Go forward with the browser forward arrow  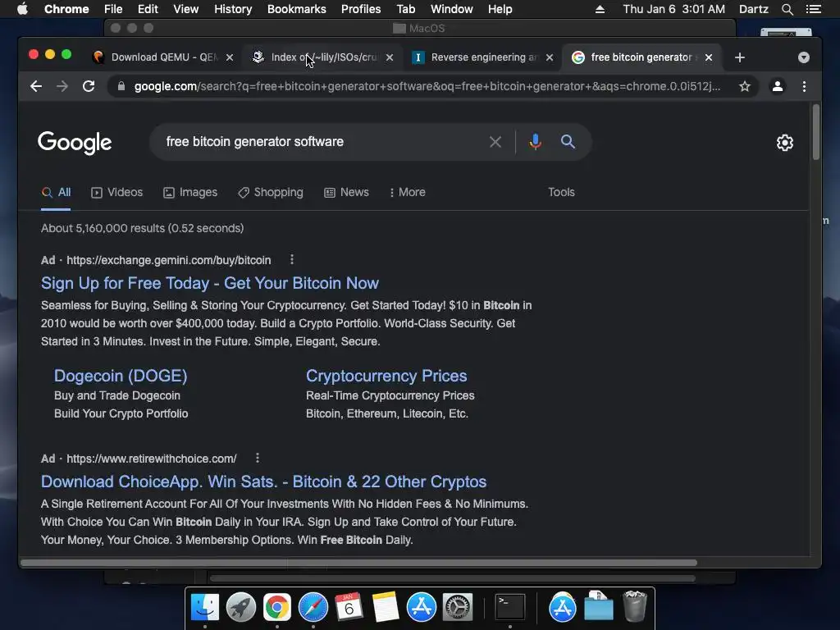pyautogui.click(x=62, y=86)
